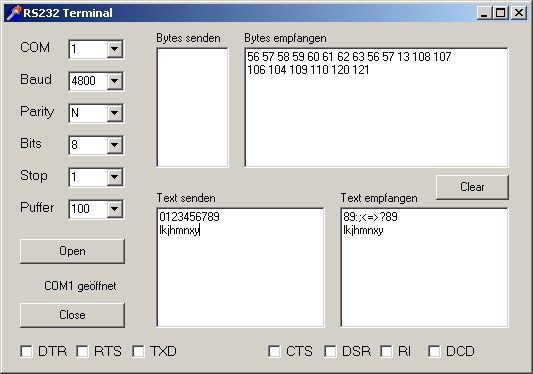Click inside the Bytes empfangen output area
Screen dimensions: 533x374
click(376, 107)
